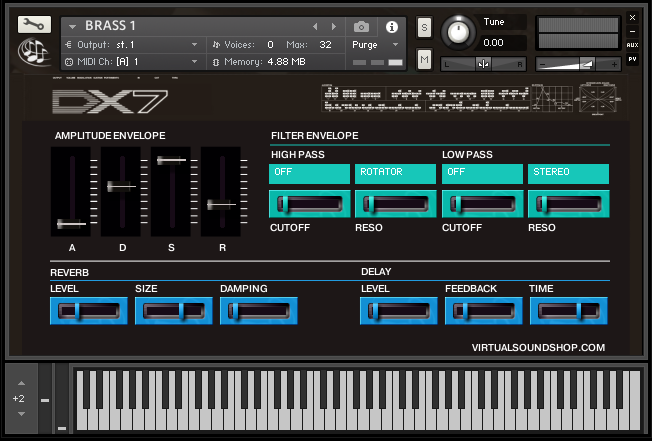Open the instrument info icon

391,26
